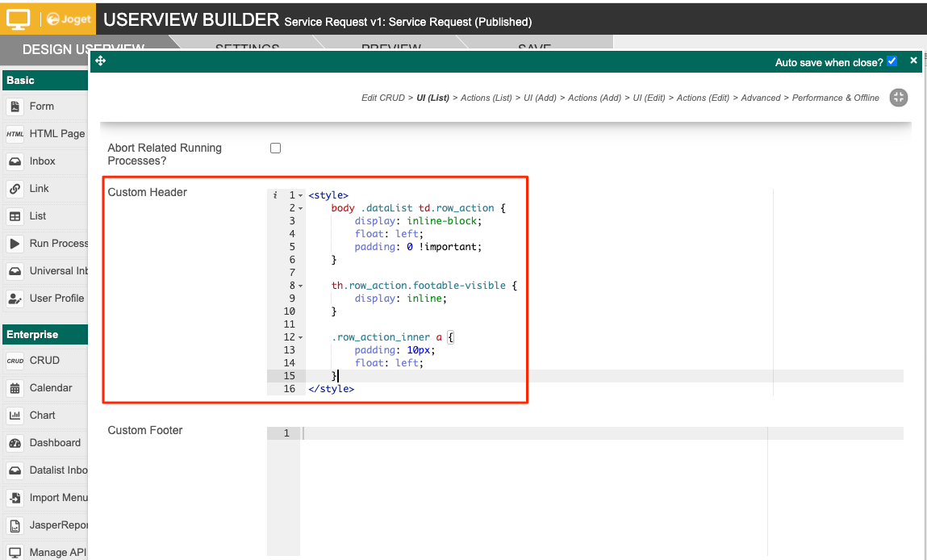Close the property editor dialog
The height and width of the screenshot is (560, 927).
pyautogui.click(x=913, y=61)
